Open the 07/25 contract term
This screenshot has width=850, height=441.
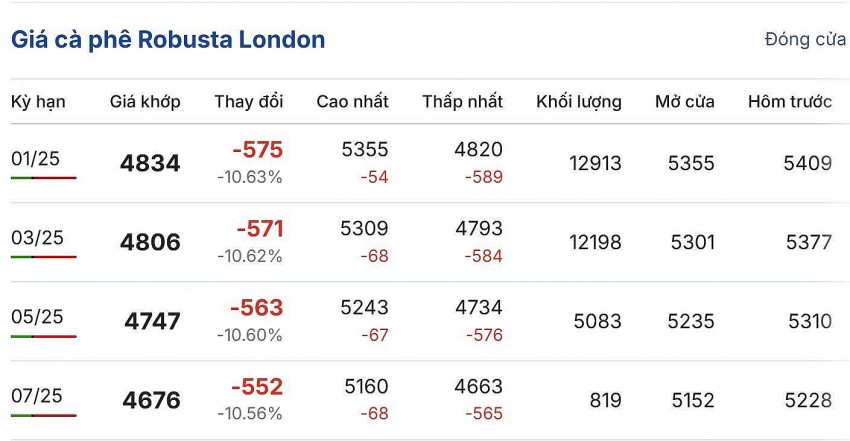coord(37,396)
